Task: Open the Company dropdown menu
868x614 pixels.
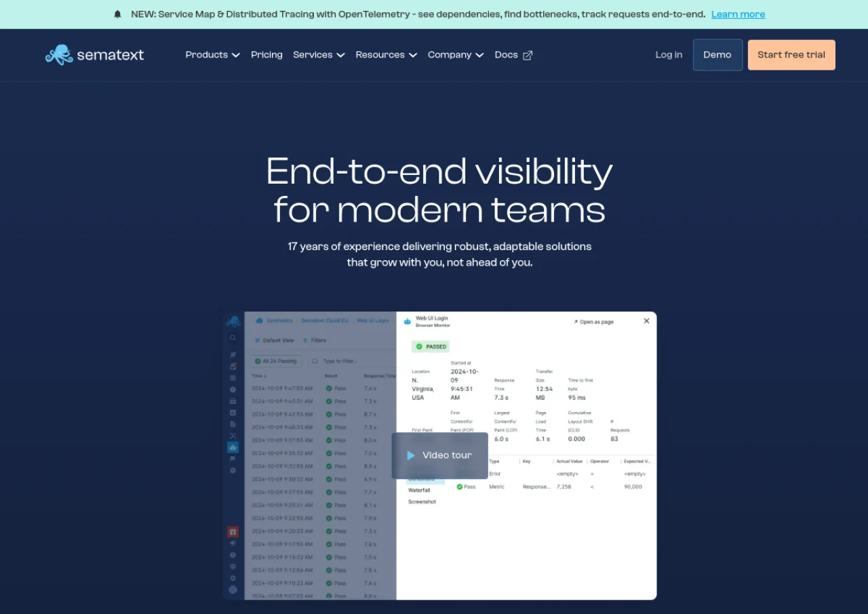Action: [x=456, y=55]
